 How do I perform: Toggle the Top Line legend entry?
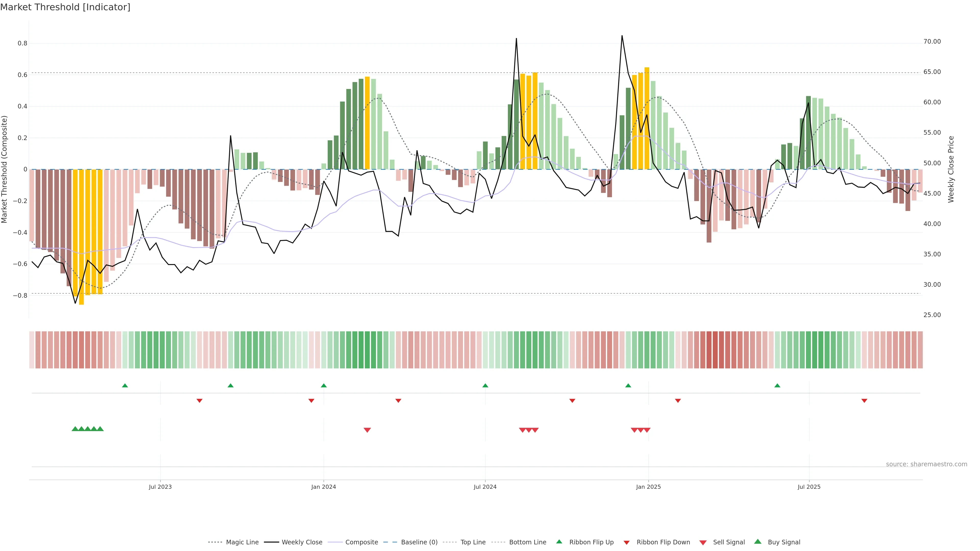[473, 542]
